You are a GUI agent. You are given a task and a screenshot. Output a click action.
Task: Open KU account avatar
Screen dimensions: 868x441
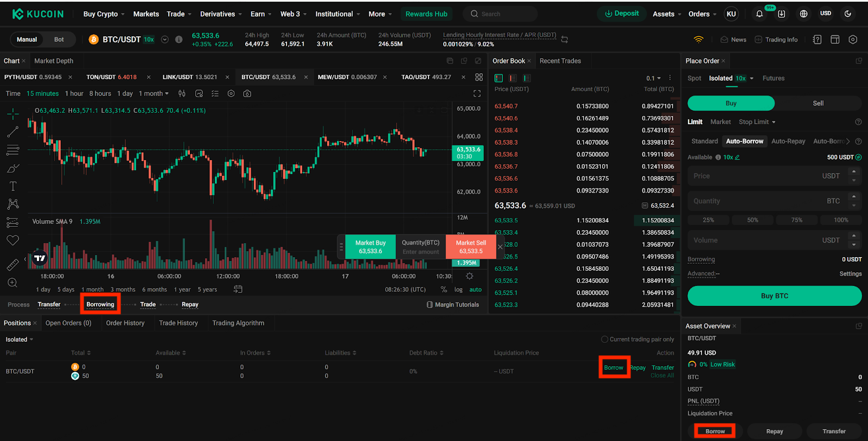coord(731,14)
